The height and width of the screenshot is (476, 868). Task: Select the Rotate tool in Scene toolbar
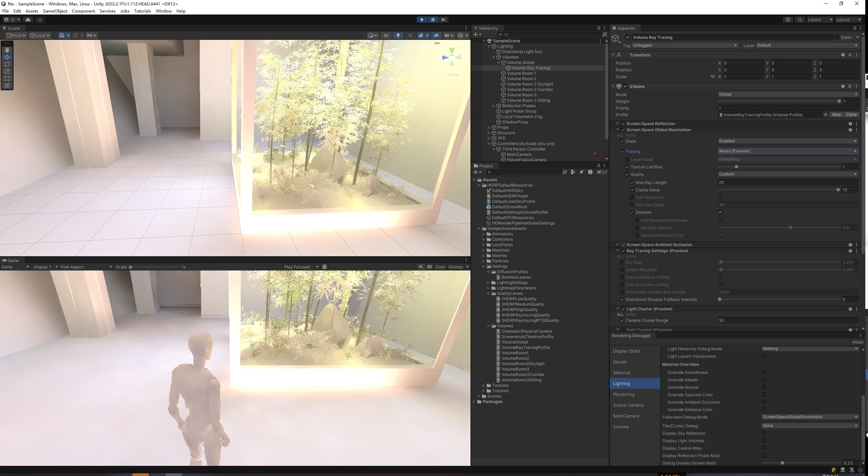click(x=7, y=64)
